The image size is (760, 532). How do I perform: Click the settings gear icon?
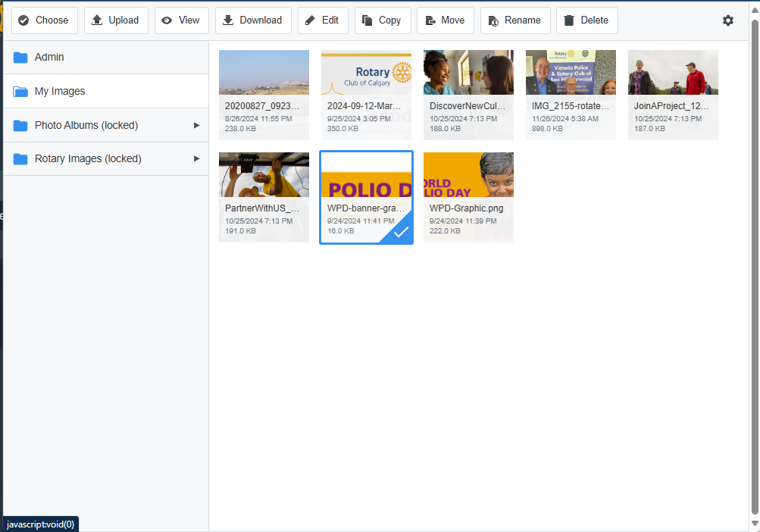pos(727,20)
